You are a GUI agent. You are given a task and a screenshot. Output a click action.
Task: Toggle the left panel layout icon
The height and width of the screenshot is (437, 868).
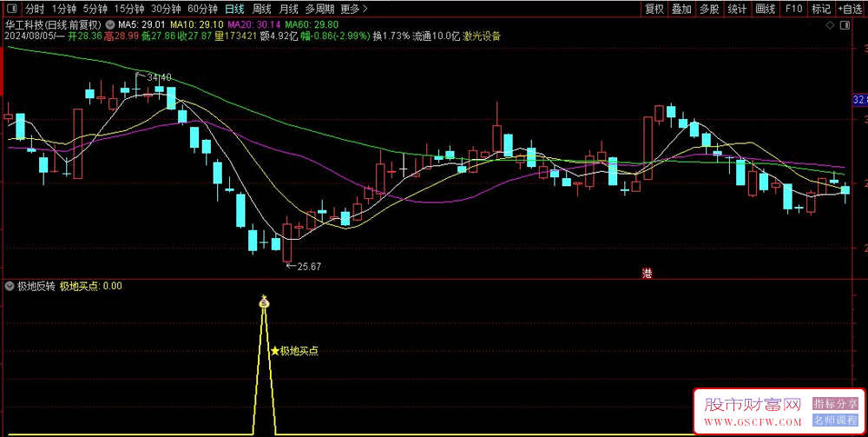click(13, 9)
